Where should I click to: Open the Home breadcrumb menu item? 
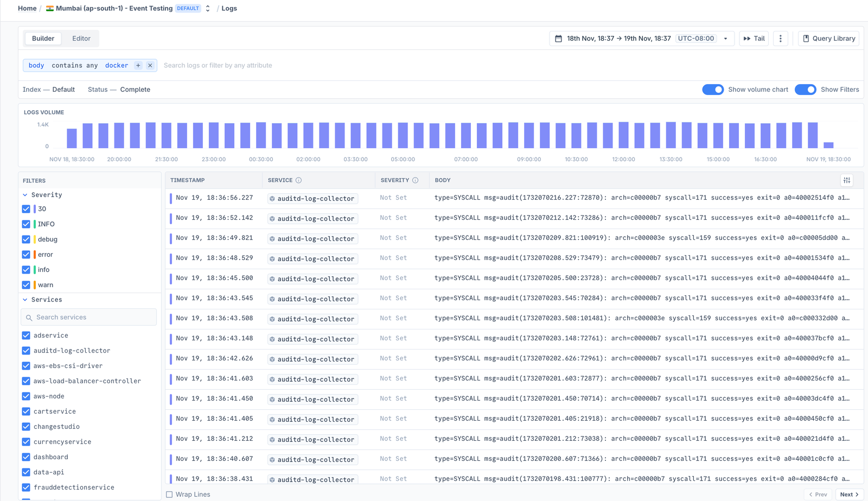(27, 8)
